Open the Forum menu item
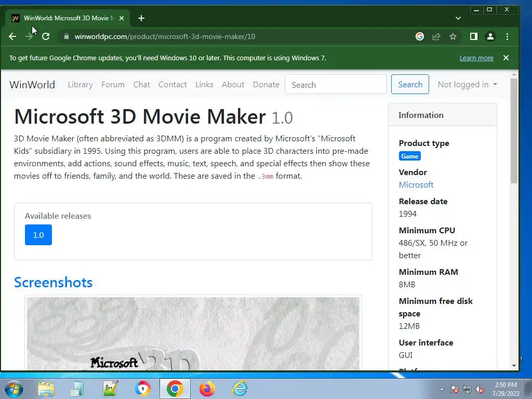Image resolution: width=532 pixels, height=399 pixels. pos(113,85)
